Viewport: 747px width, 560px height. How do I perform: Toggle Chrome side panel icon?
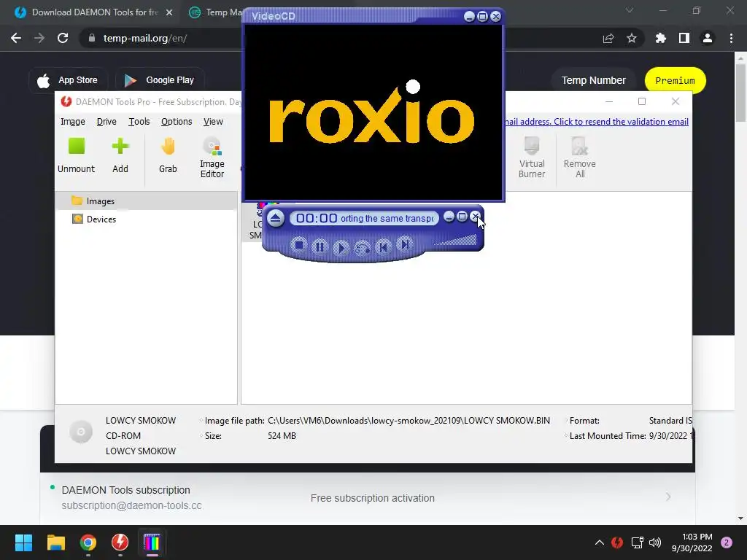[684, 38]
